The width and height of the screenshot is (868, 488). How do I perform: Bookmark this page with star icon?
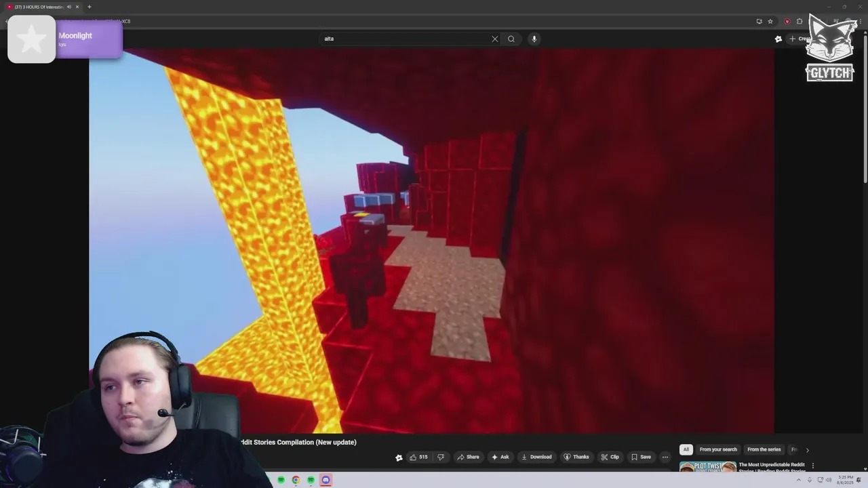tap(770, 21)
